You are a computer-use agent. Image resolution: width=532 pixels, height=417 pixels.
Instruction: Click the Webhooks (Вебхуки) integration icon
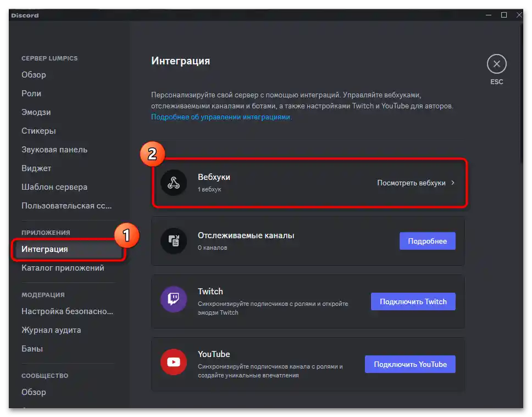click(x=174, y=183)
